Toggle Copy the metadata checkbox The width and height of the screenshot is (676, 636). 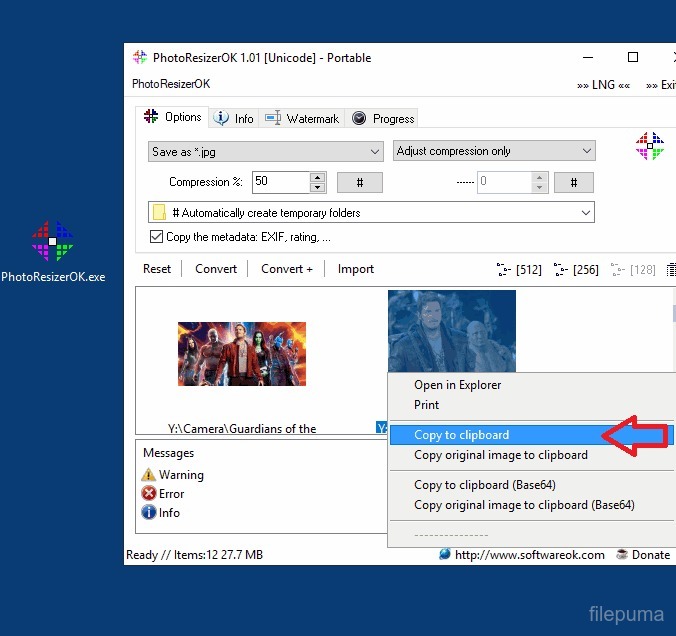(x=156, y=237)
